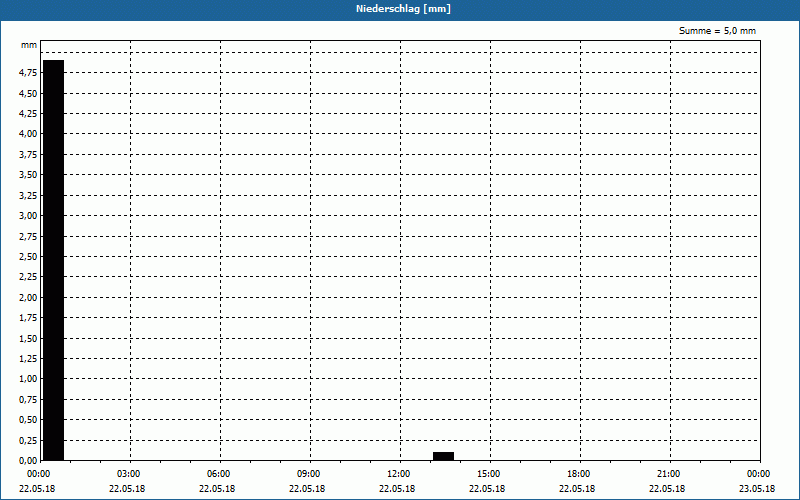Viewport: 800px width, 500px height.
Task: Click the 4,75 y-axis value
Action: pos(28,73)
